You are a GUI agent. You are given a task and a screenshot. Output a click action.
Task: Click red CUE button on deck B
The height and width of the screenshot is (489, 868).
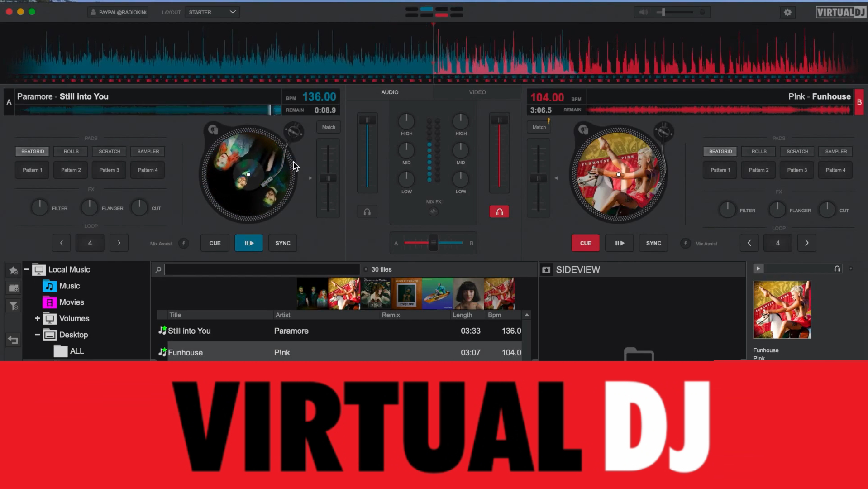point(586,243)
